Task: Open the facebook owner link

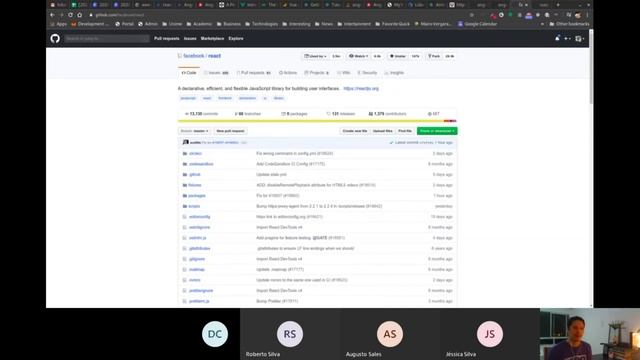Action: 193,56
